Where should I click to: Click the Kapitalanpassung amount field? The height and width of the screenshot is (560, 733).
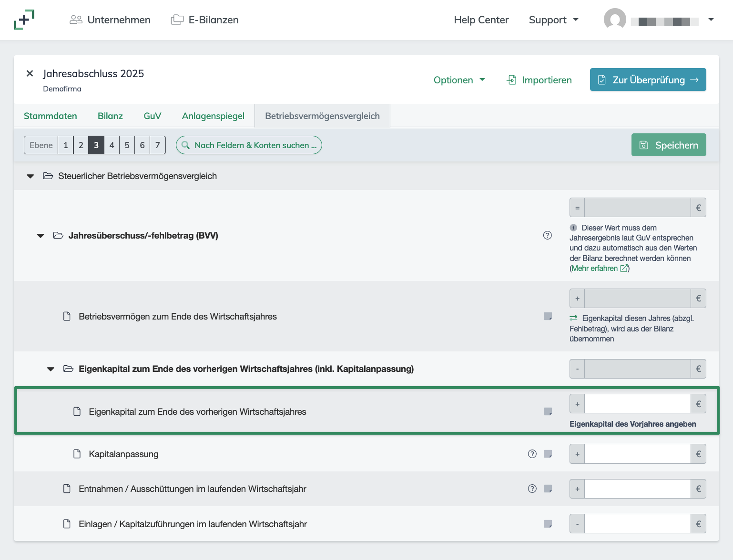click(x=638, y=454)
